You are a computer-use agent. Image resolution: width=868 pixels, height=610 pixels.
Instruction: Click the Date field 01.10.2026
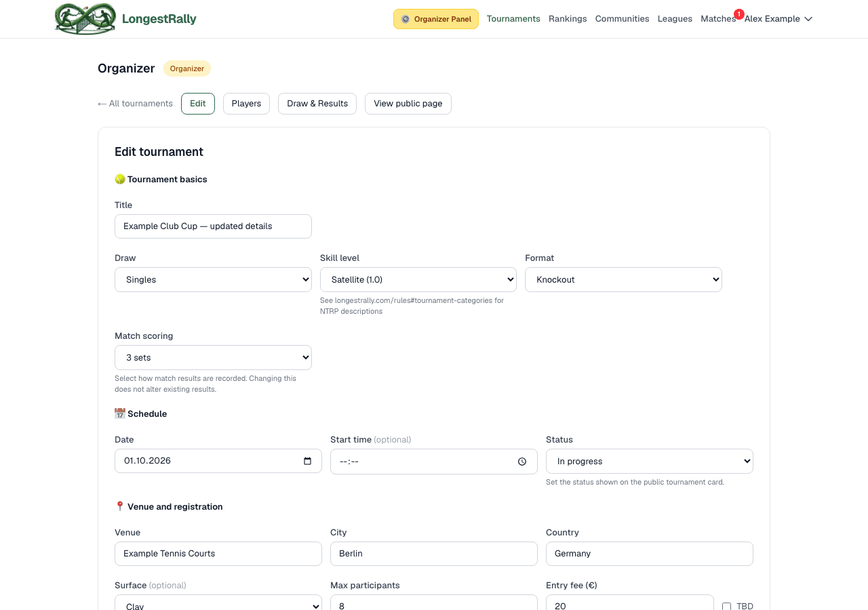(x=218, y=461)
